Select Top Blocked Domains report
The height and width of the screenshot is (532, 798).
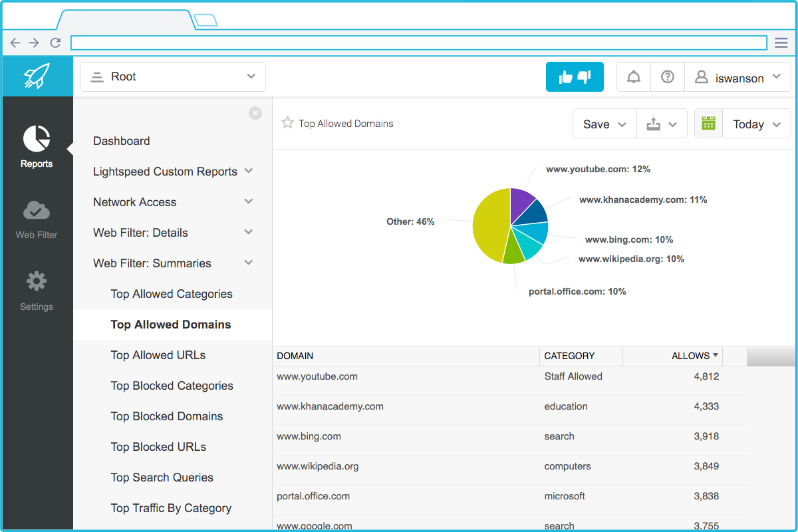click(167, 416)
